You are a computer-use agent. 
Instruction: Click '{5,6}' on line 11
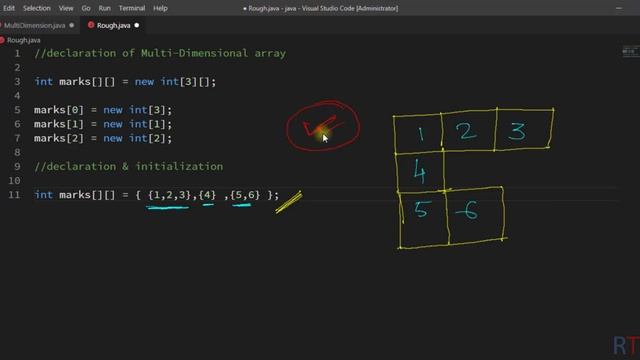click(245, 195)
